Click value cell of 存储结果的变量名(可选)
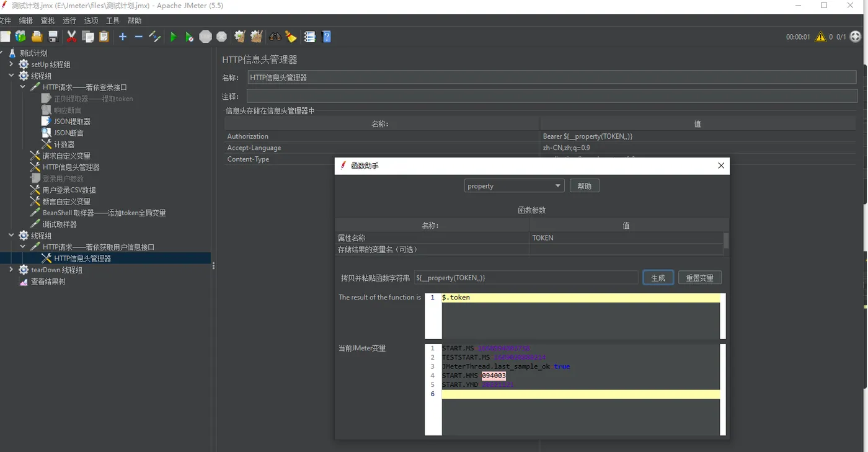The image size is (868, 452). [x=626, y=249]
